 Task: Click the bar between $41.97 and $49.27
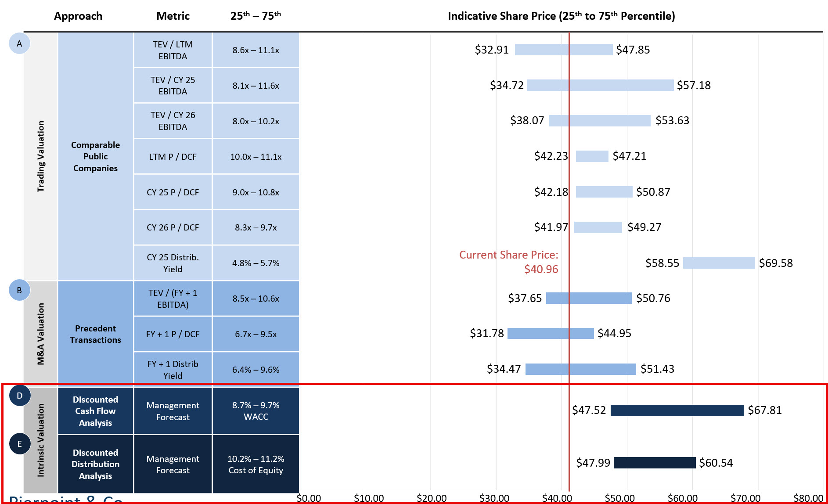pyautogui.click(x=598, y=227)
